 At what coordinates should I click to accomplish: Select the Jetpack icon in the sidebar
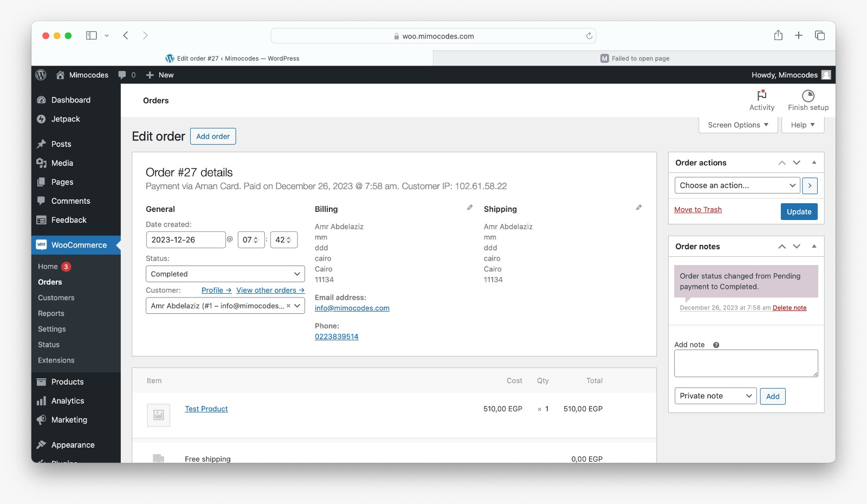click(x=42, y=119)
